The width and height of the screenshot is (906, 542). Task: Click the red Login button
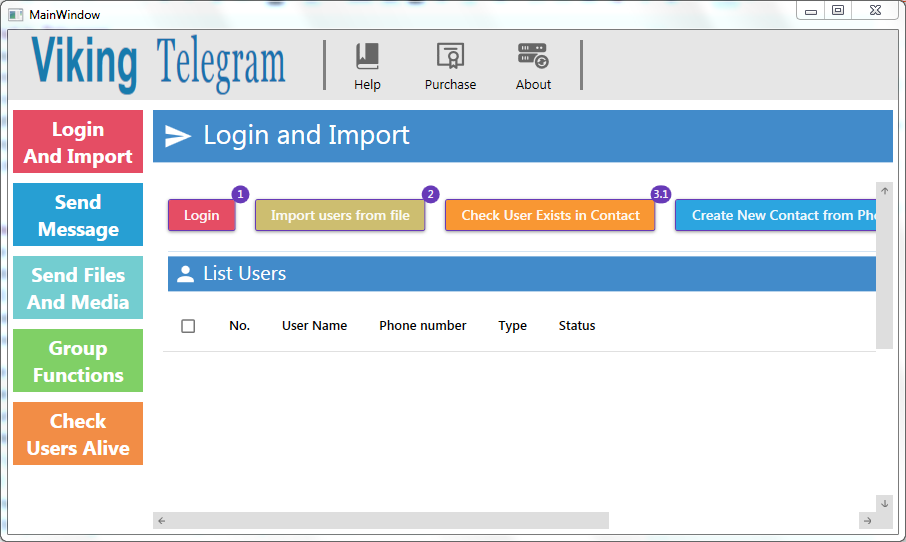[202, 215]
